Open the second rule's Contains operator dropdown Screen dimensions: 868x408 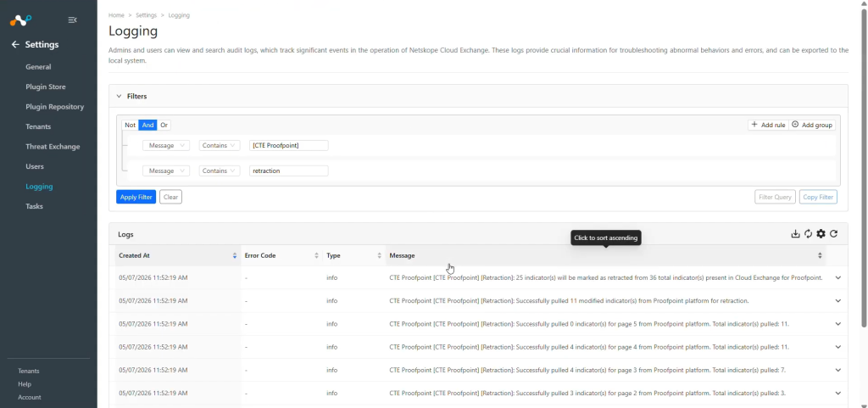pyautogui.click(x=220, y=171)
